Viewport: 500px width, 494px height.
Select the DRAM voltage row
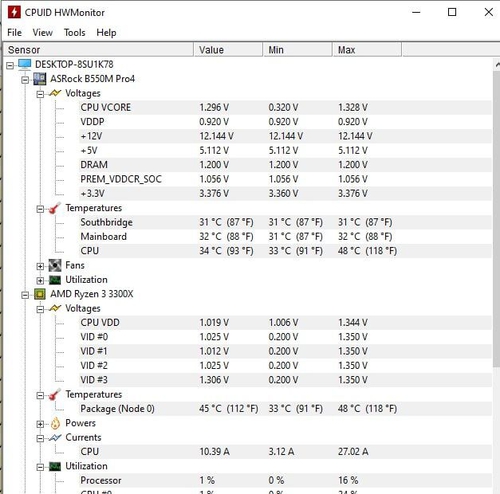[x=285, y=165]
